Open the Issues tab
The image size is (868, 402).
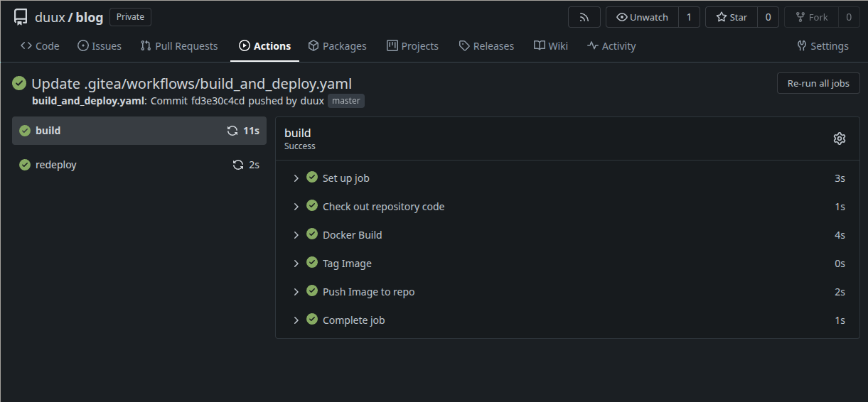click(x=100, y=46)
